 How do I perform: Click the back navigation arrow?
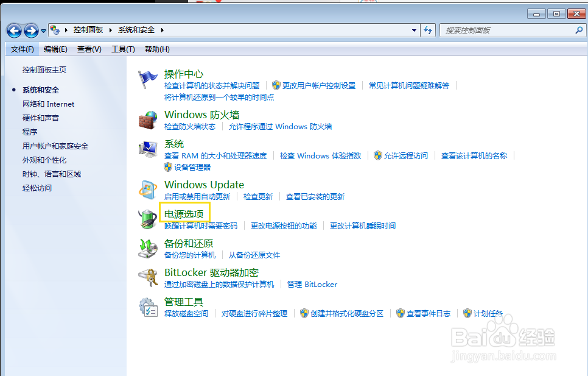tap(13, 30)
